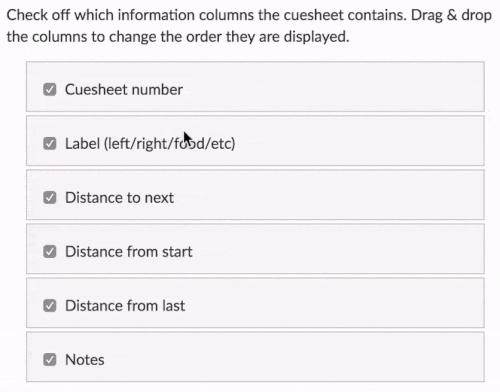Click the 'Distance from start' label text
Screen dimensions: 500x392
point(129,251)
